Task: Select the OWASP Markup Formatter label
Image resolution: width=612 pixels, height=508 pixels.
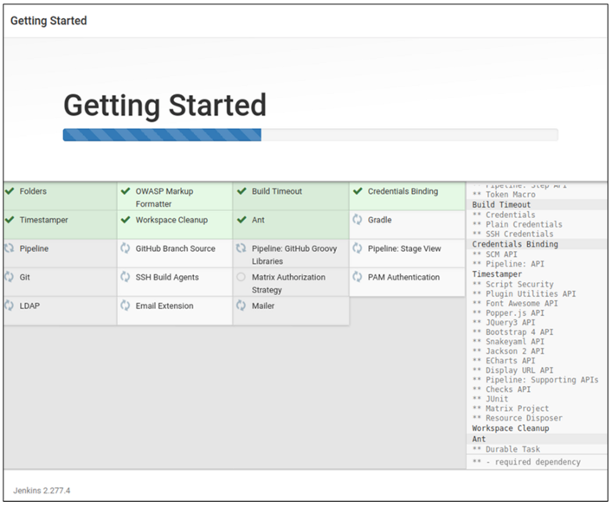Action: [x=164, y=197]
